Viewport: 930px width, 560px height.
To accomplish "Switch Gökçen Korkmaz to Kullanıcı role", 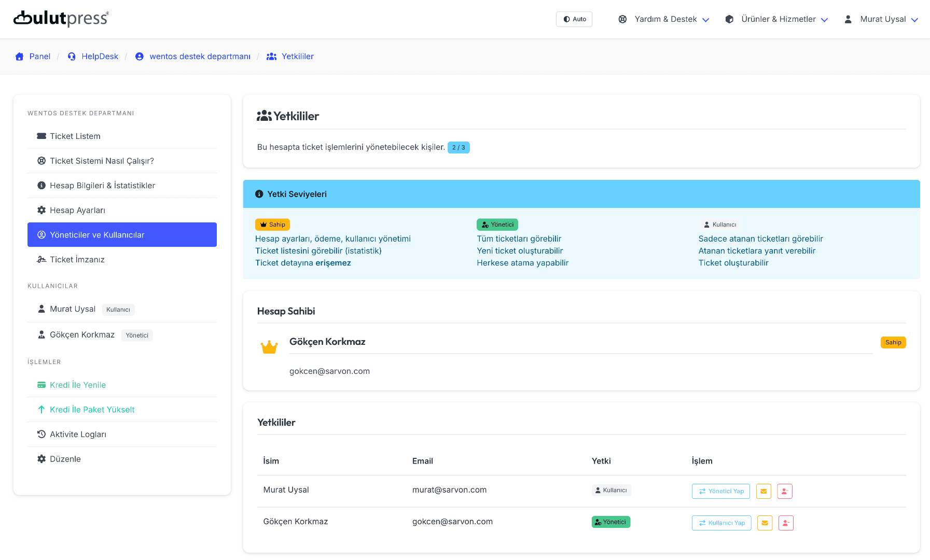I will pyautogui.click(x=721, y=523).
